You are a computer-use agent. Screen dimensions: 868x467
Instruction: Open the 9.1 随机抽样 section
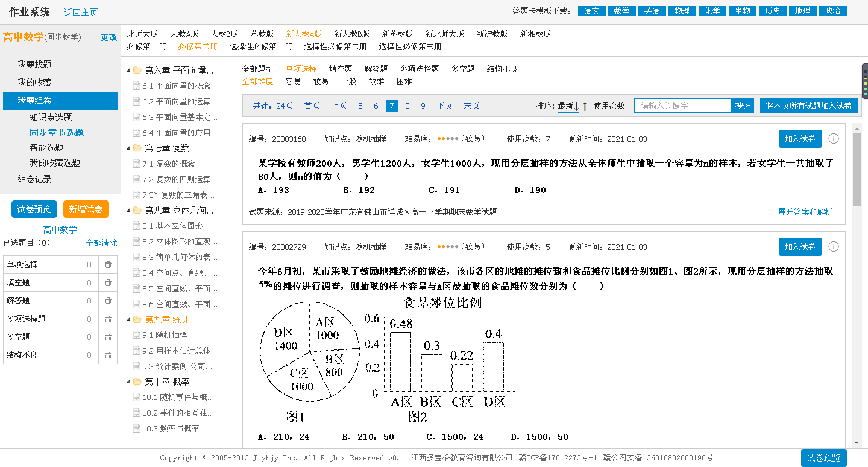pyautogui.click(x=164, y=335)
